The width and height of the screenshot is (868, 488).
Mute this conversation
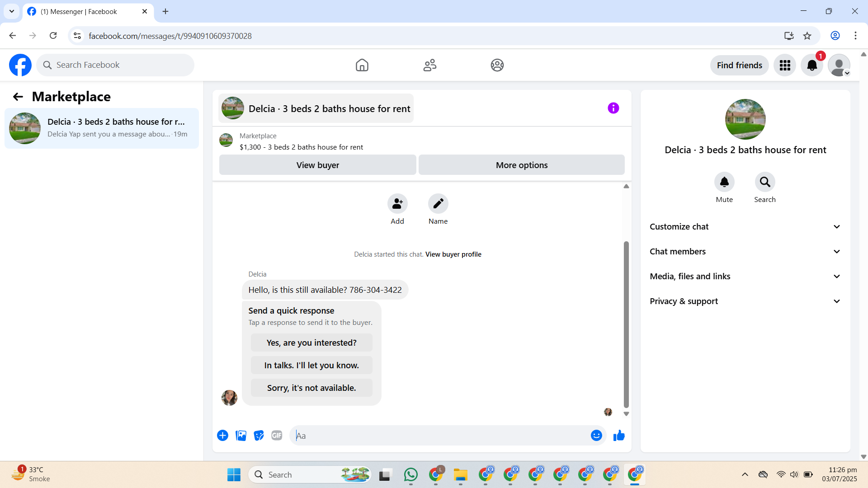[x=724, y=182]
